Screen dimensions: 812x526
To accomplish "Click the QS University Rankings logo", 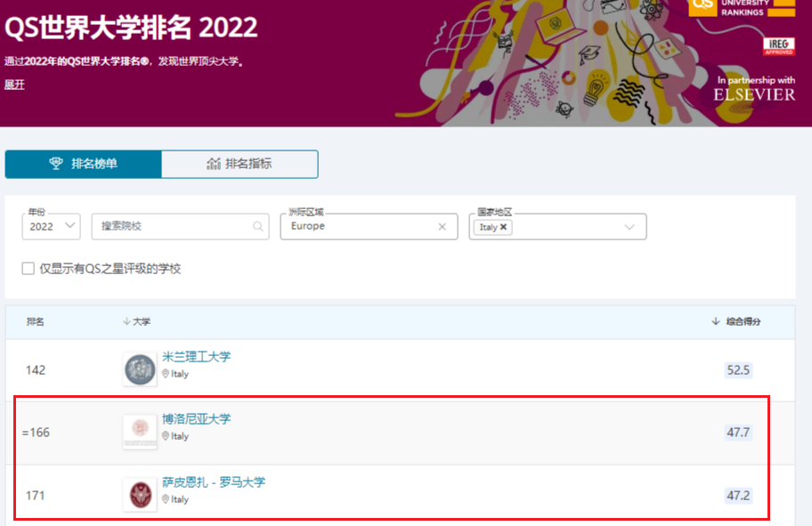I will [x=742, y=8].
